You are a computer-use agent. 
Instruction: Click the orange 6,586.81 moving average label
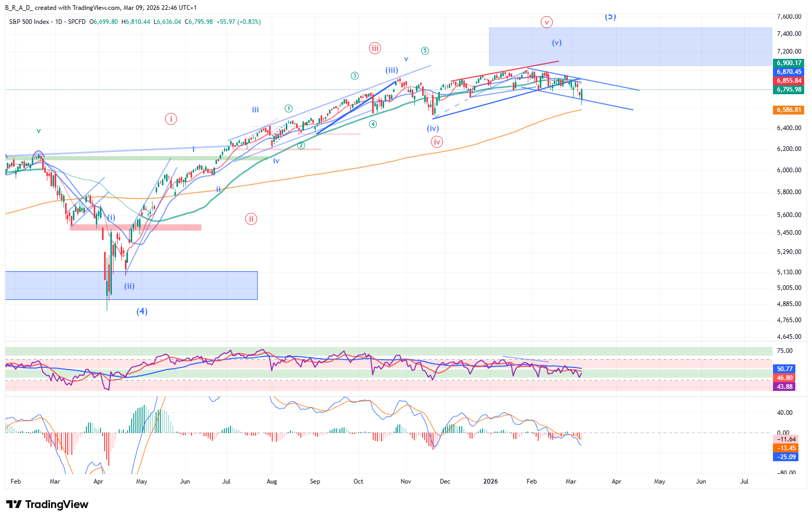coord(789,110)
